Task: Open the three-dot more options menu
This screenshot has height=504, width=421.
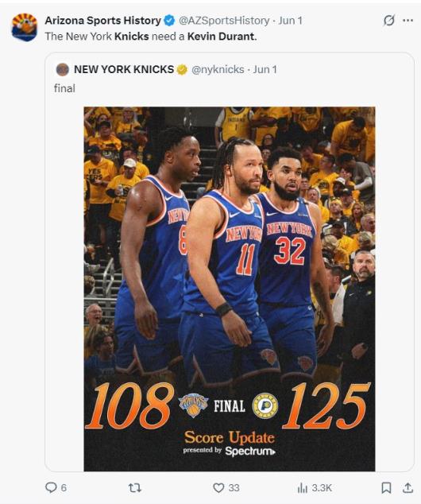Action: click(x=407, y=21)
